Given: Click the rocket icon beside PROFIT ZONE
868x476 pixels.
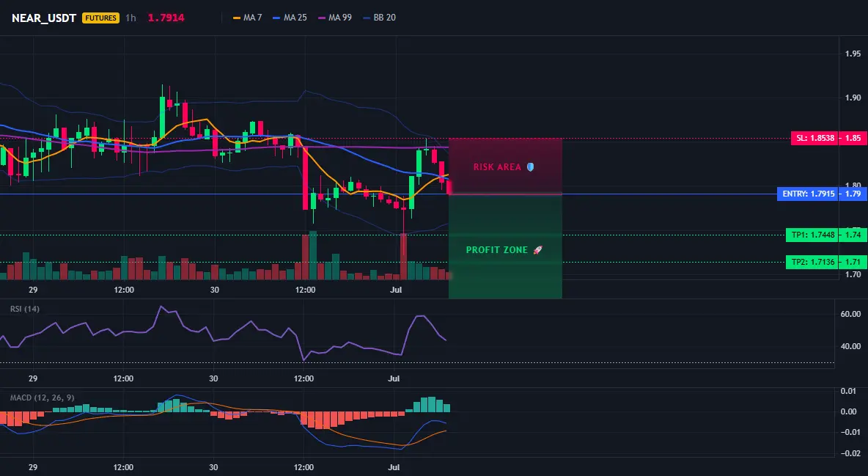Looking at the screenshot, I should pyautogui.click(x=537, y=250).
